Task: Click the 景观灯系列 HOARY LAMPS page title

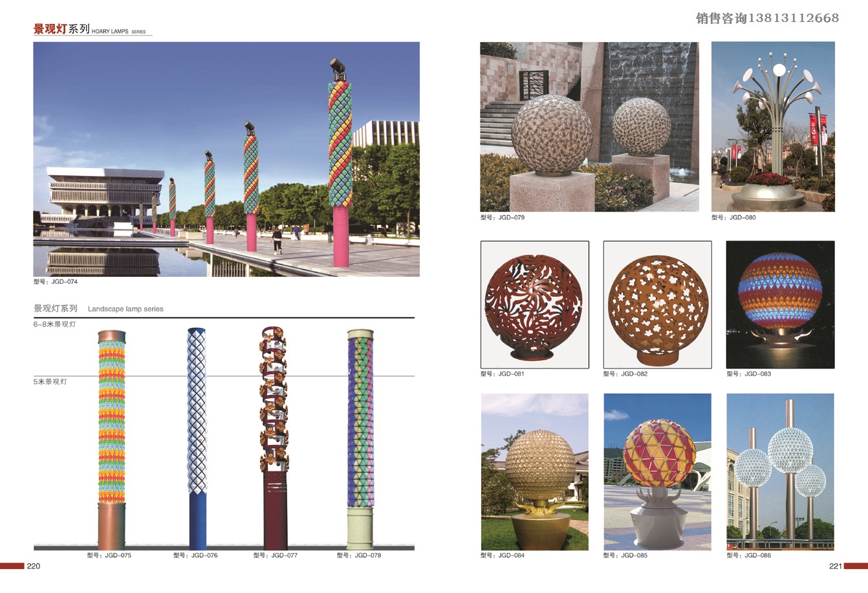Action: point(89,30)
